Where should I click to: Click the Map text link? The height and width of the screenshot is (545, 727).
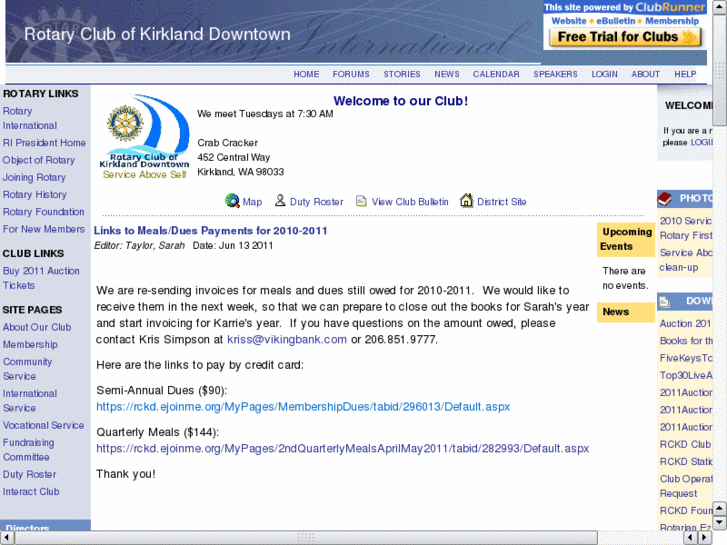(x=252, y=202)
